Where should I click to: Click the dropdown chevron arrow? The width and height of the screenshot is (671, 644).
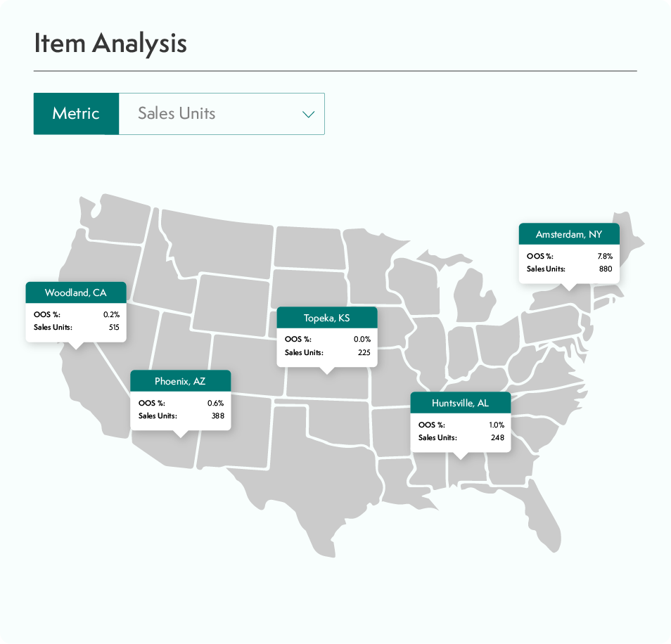pyautogui.click(x=309, y=114)
